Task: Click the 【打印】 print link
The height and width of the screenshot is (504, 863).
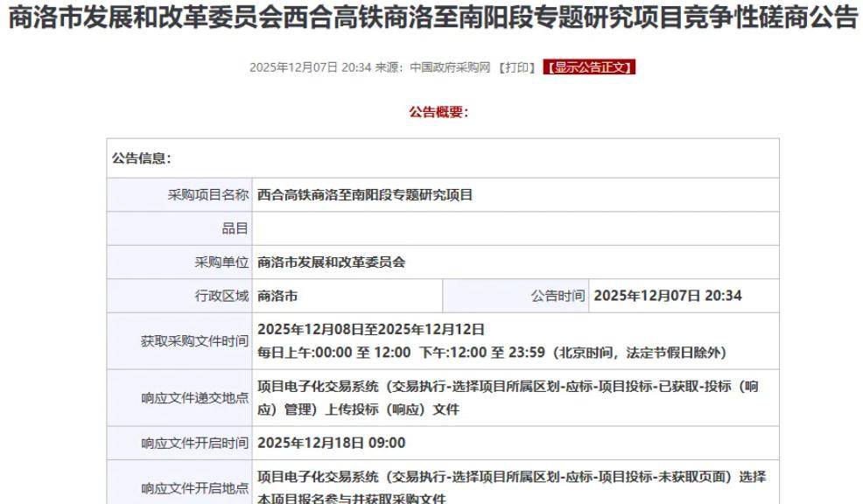Action: point(516,68)
